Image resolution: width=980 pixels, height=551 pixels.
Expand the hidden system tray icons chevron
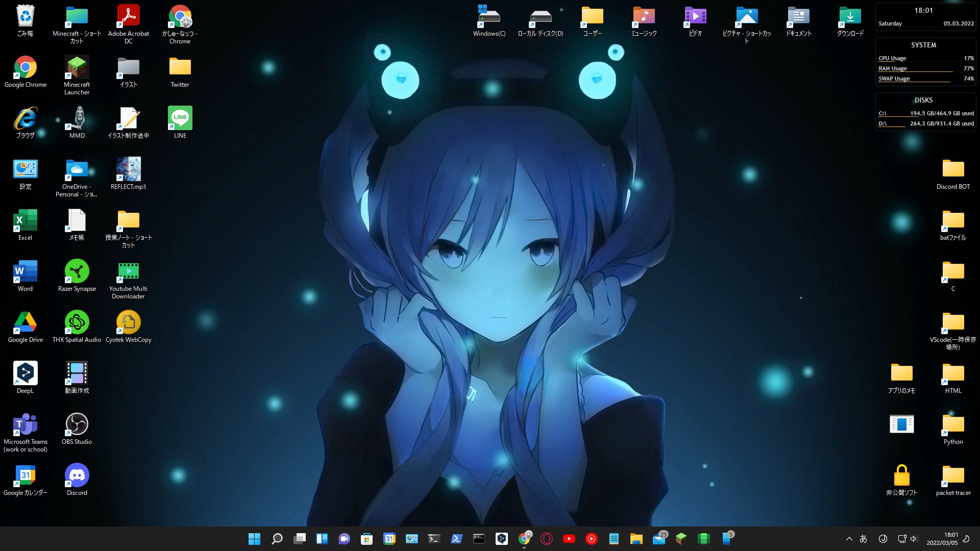tap(849, 539)
